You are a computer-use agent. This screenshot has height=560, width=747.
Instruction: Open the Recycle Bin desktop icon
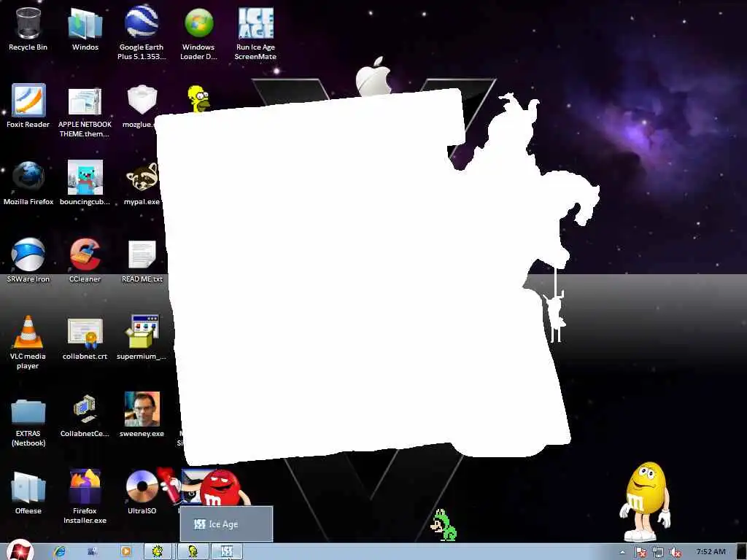(28, 29)
